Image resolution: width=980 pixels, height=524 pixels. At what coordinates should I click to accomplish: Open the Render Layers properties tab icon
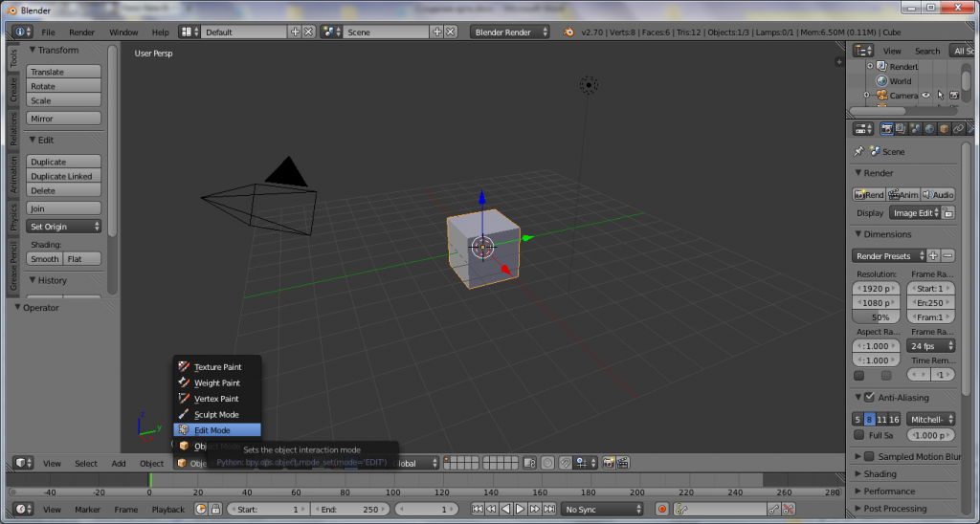901,129
